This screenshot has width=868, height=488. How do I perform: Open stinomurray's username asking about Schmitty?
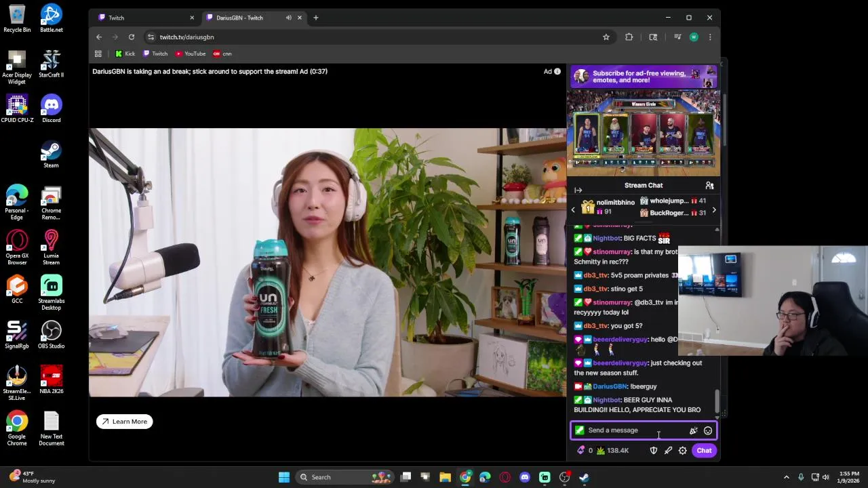[612, 251]
